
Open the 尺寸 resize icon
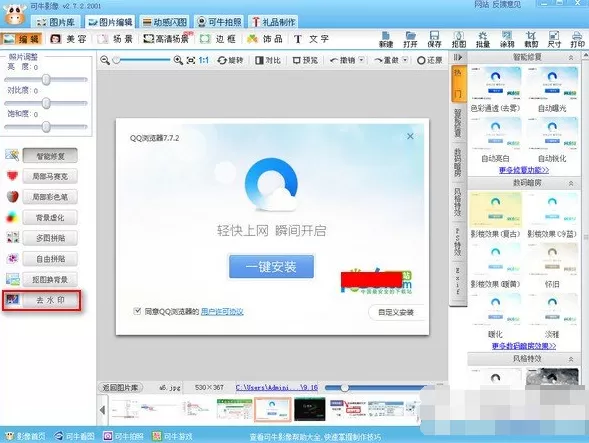[x=554, y=39]
